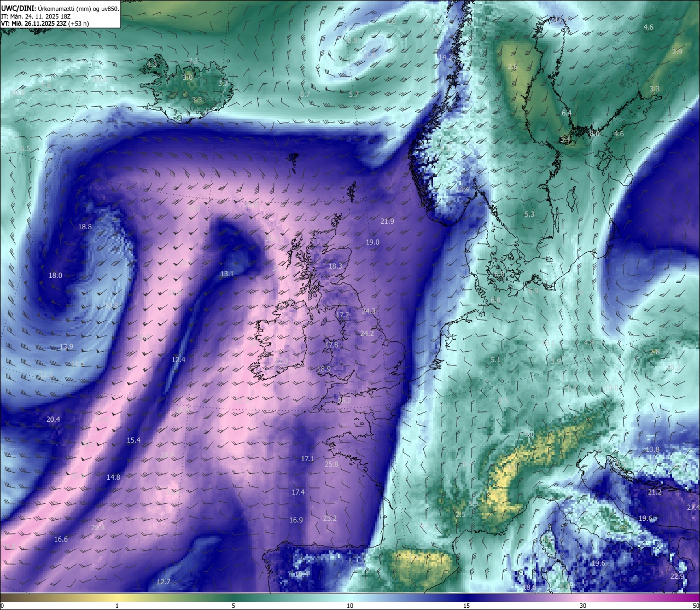
Task: Click the '14.2' value near northern Norway
Action: [445, 57]
